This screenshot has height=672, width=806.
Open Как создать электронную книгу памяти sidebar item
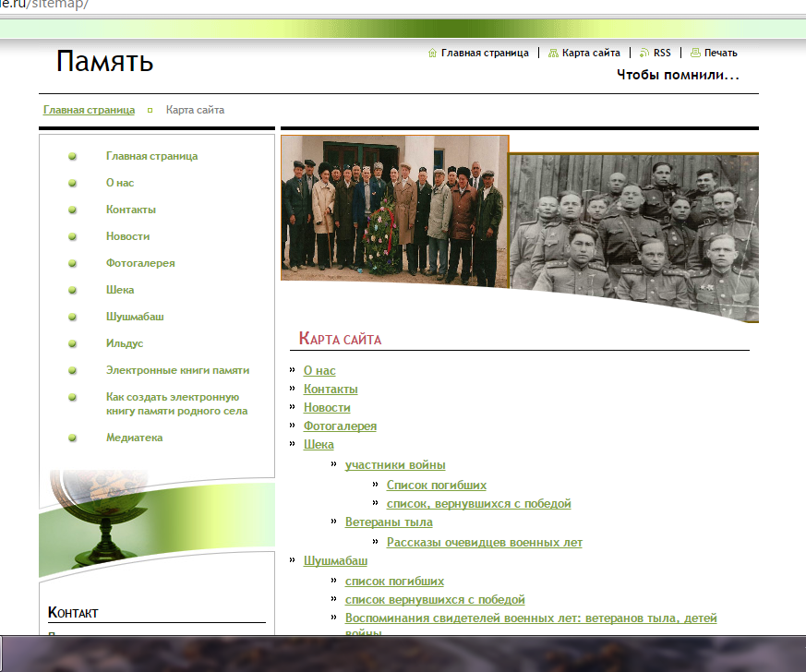pyautogui.click(x=176, y=404)
